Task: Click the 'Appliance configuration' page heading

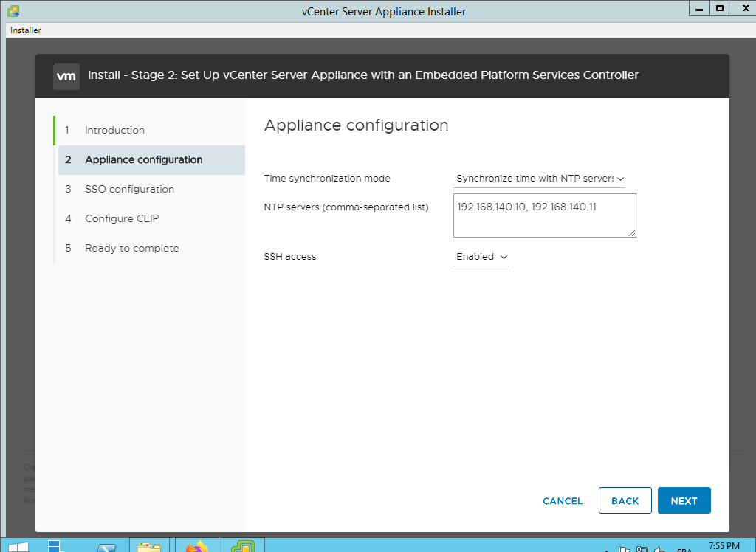Action: (357, 125)
